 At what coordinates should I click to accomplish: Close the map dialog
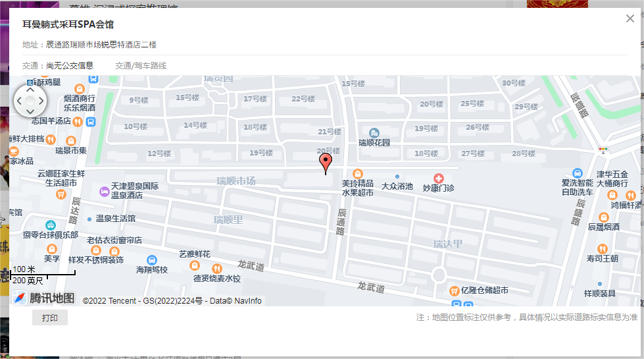click(630, 18)
